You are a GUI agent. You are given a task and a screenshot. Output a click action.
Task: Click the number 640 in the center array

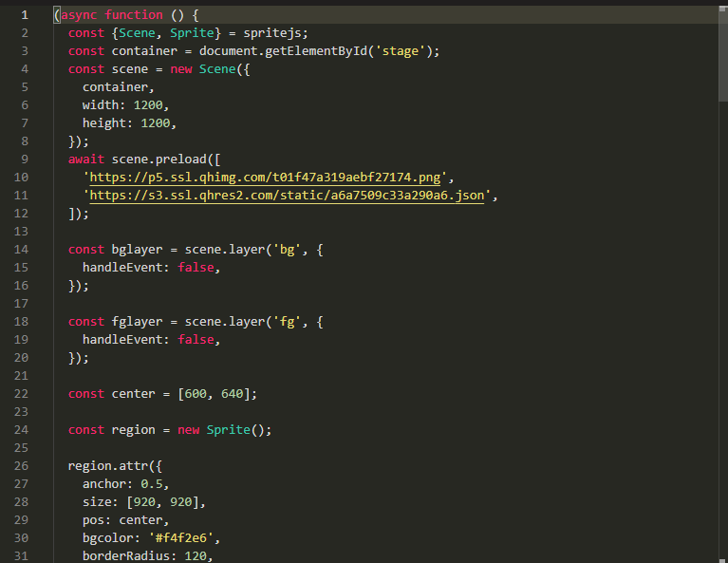[233, 394]
